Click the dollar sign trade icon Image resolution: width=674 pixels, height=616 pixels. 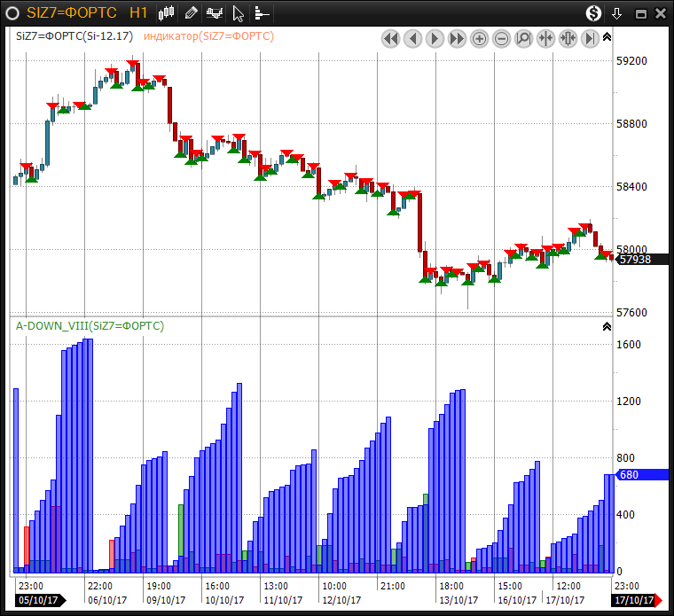[x=595, y=12]
